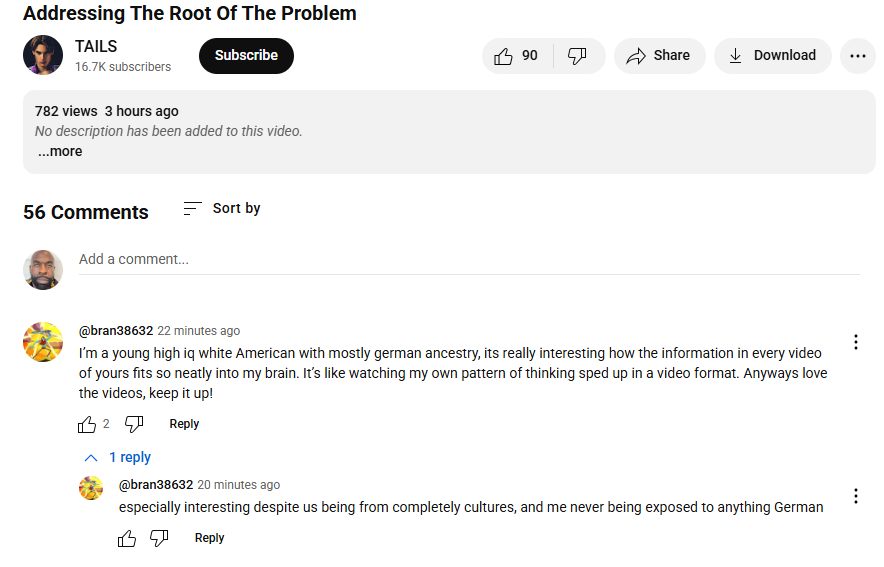884x567 pixels.
Task: Click the Add a comment field
Action: click(469, 260)
